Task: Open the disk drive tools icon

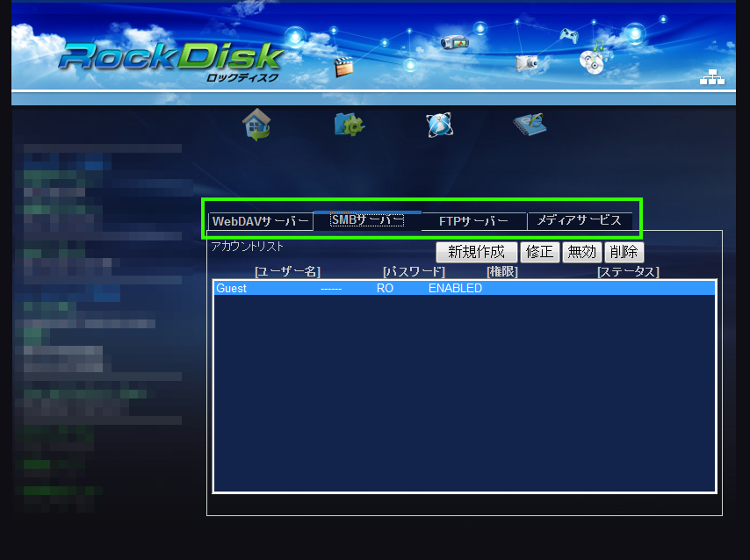Action: 530,125
